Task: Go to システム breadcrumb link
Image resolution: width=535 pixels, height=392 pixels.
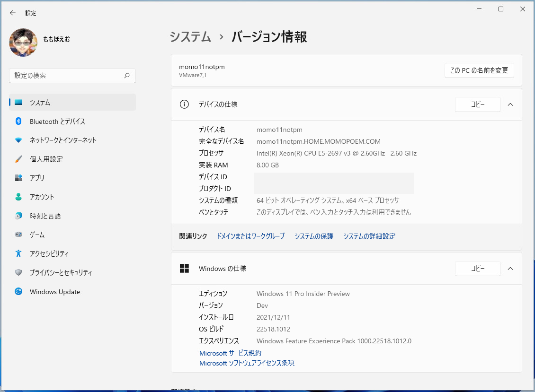Action: pos(190,37)
